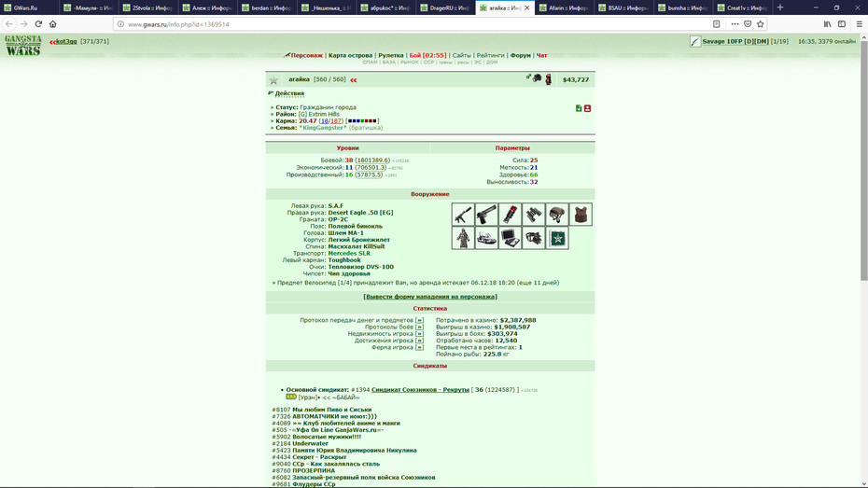Open the Бой fight link
The height and width of the screenshot is (488, 868).
click(427, 55)
